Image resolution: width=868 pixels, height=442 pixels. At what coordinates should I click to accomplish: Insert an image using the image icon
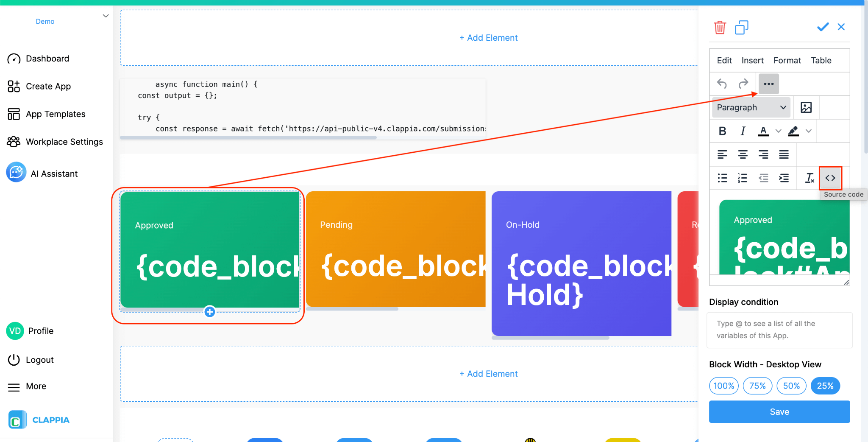pyautogui.click(x=806, y=107)
